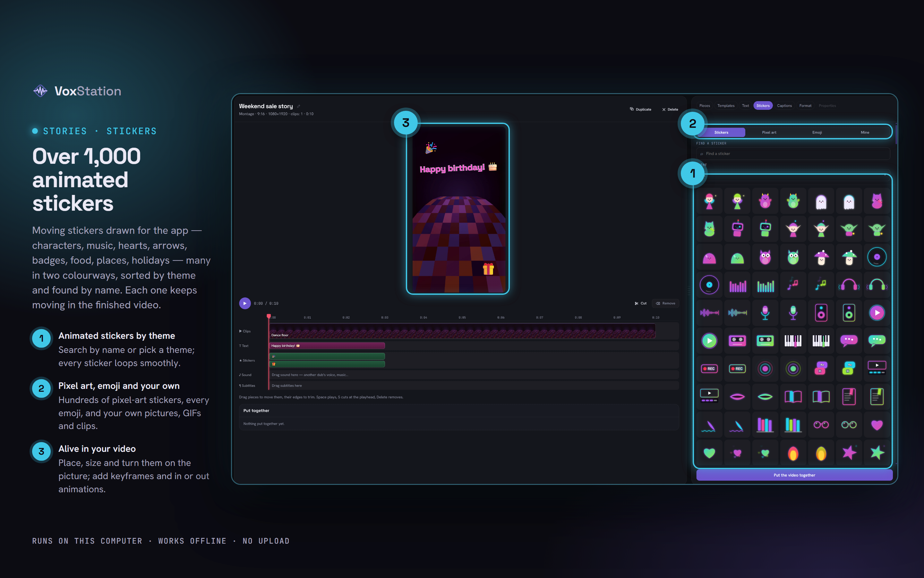Viewport: 924px width, 578px height.
Task: Click the gift sticker in the video preview
Action: click(x=488, y=269)
